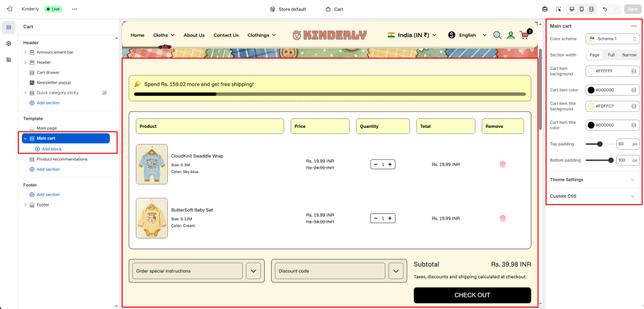Click the exit editor icon
Screen dimensions: 644x309
(9, 9)
